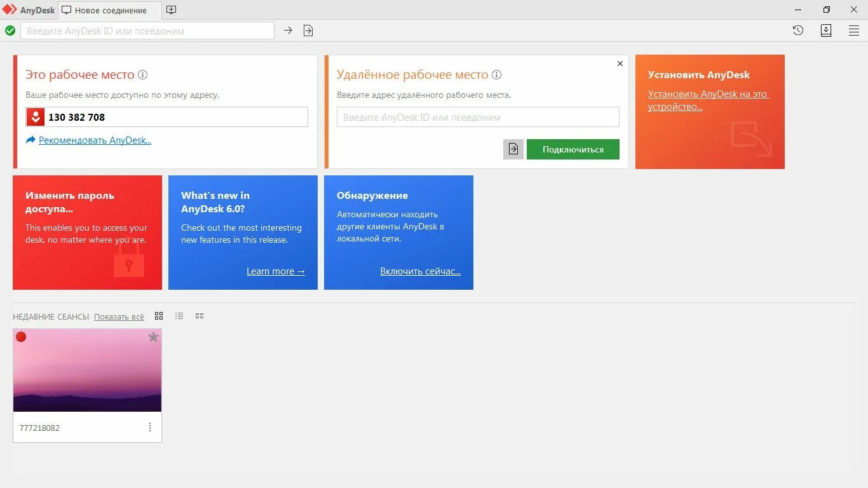868x488 pixels.
Task: Click info icon beside Удалённое рабочее место
Action: click(x=497, y=75)
